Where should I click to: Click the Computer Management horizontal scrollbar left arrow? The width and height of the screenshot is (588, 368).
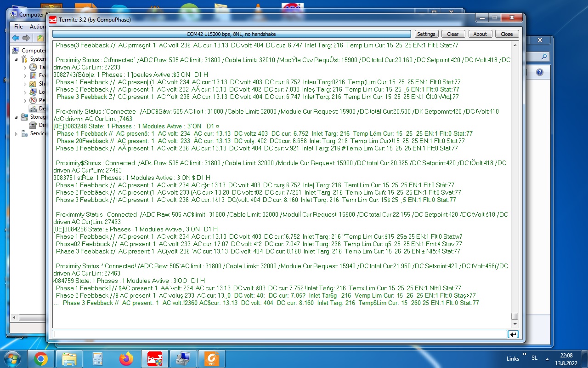point(14,318)
